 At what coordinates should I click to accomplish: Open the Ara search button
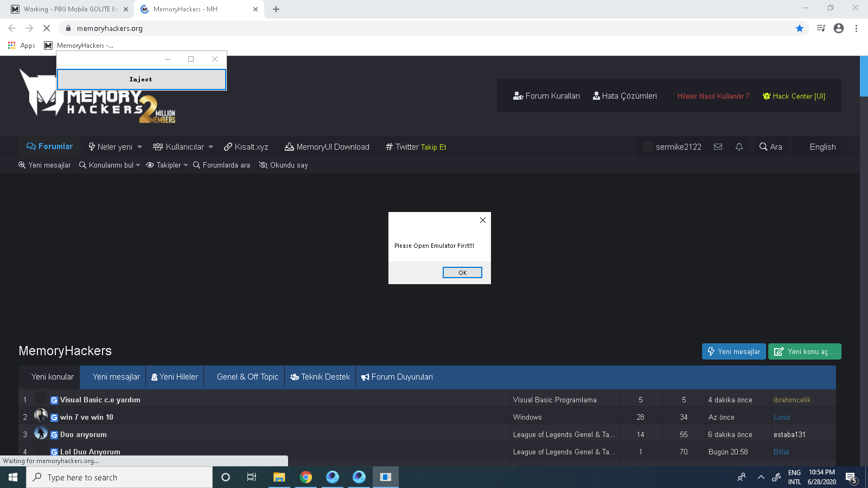point(770,147)
